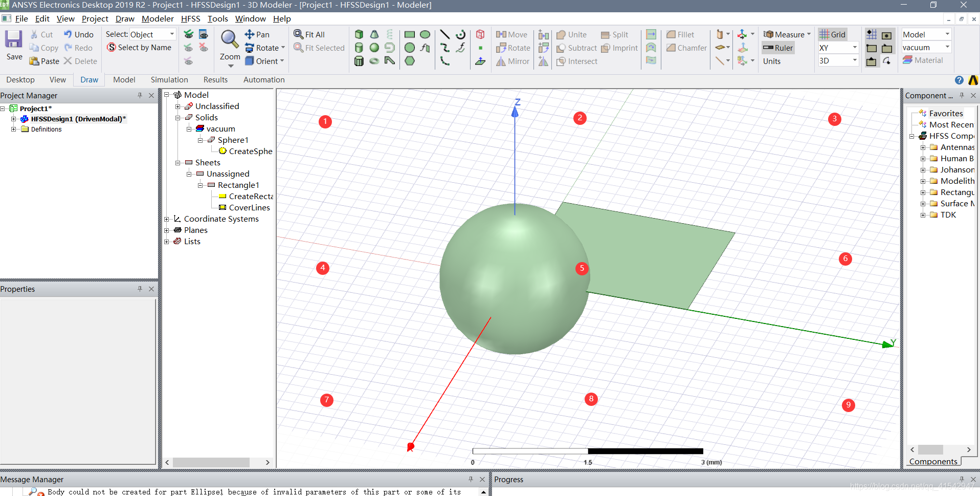
Task: Open the context-sensitive help question icon
Action: click(x=959, y=80)
